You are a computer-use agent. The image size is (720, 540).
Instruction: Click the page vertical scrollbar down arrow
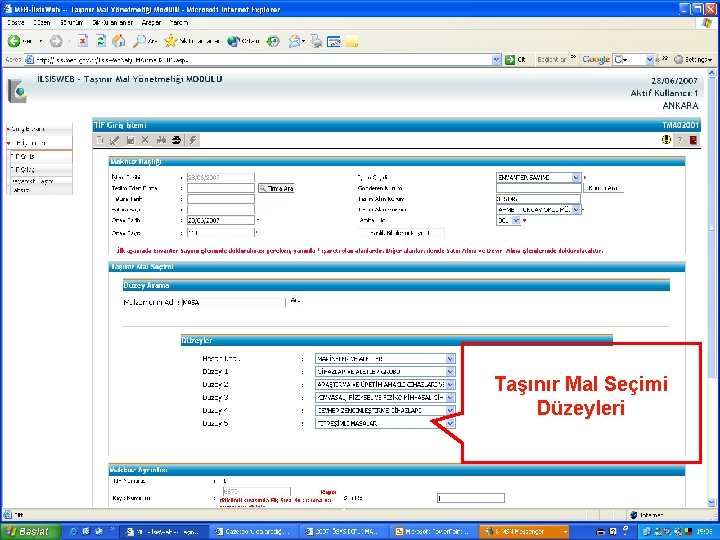click(x=712, y=502)
